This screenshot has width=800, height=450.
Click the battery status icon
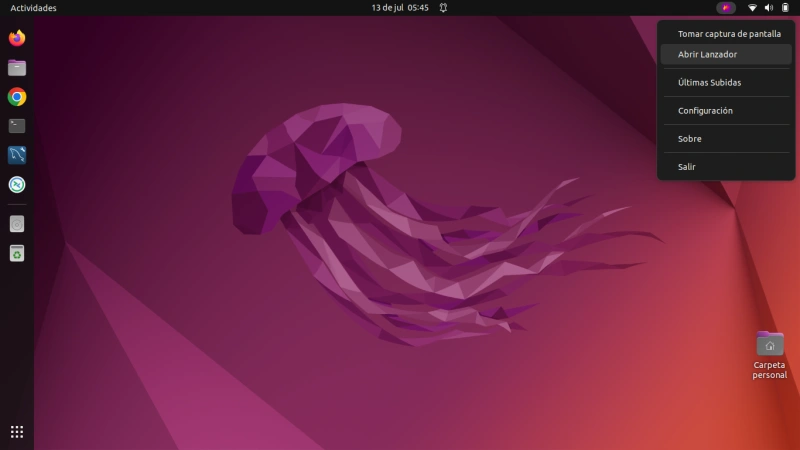pyautogui.click(x=785, y=8)
